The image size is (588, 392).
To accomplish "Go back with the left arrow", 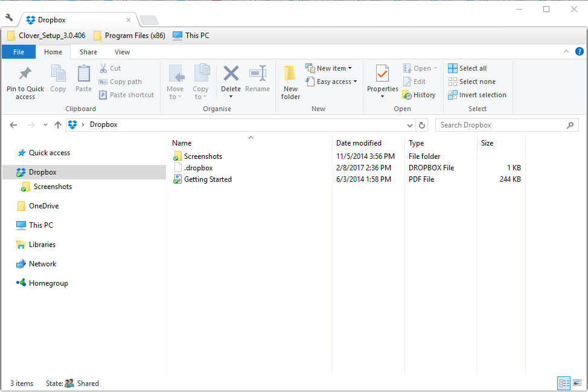I will click(13, 125).
